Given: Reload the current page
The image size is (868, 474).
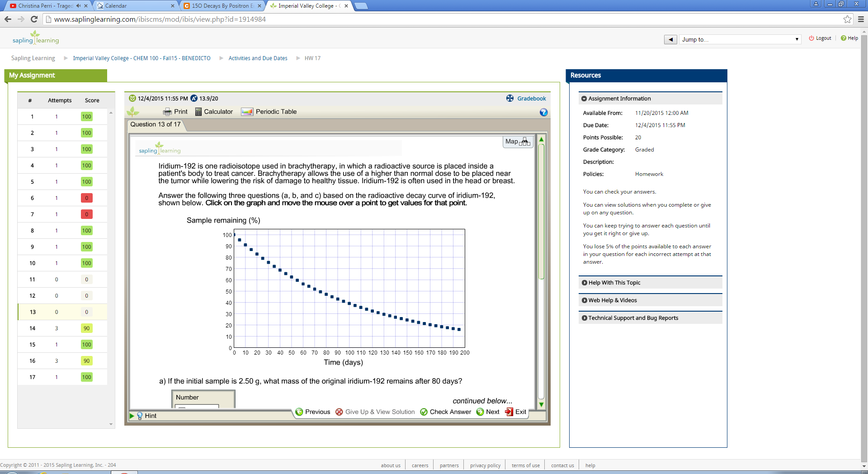Looking at the screenshot, I should tap(34, 19).
